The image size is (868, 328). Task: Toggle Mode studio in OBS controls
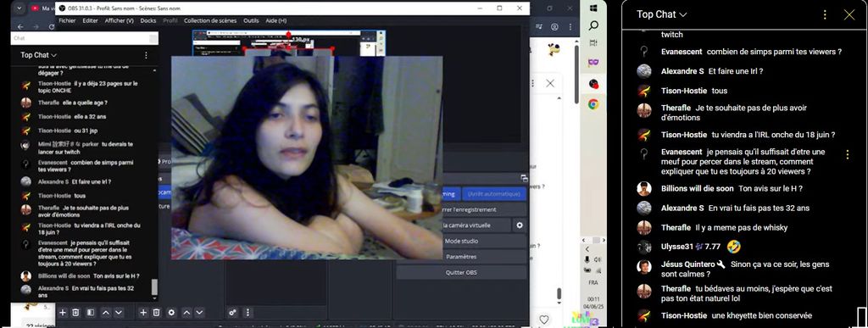(x=462, y=242)
